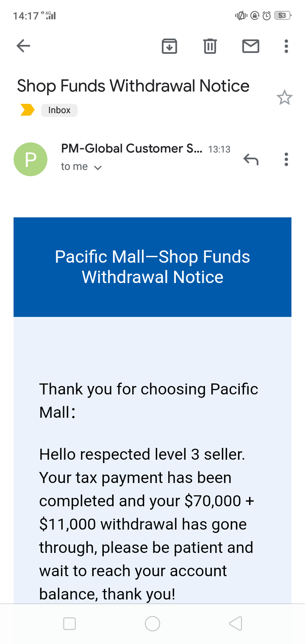Tap the sender avatar with letter P
Viewport: 305px width, 644px height.
[30, 159]
